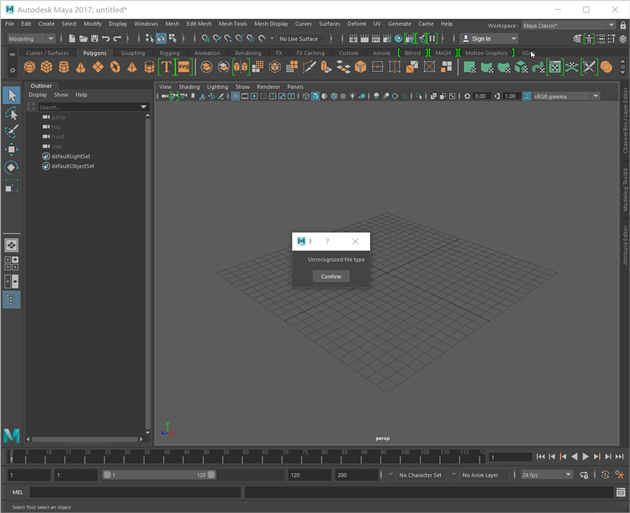Select the polygon Type text tool
The height and width of the screenshot is (513, 630).
click(x=166, y=67)
